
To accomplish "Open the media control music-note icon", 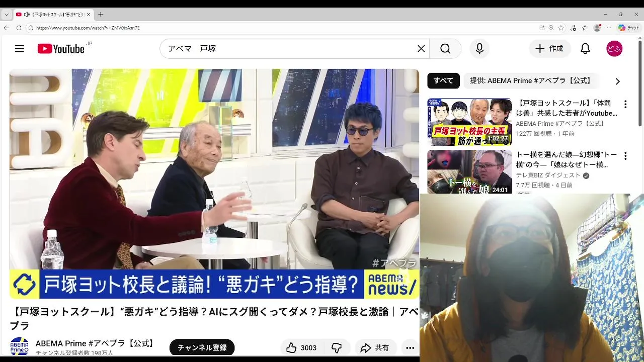I will (x=573, y=28).
